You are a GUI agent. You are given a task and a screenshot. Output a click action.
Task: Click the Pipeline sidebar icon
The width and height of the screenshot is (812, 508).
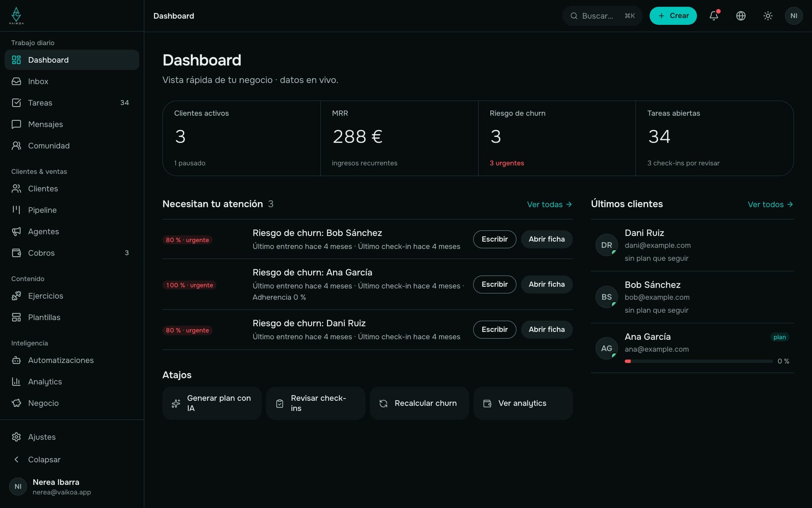[16, 210]
